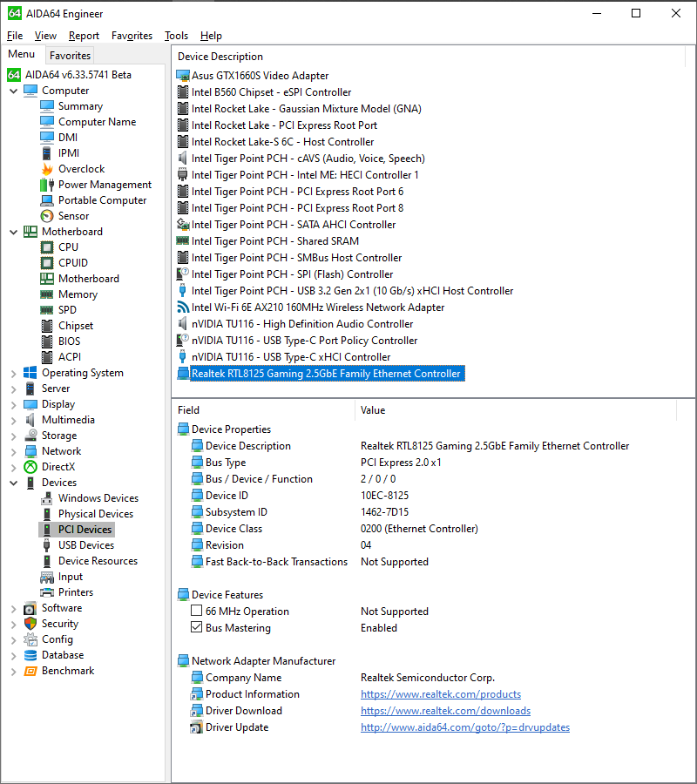The width and height of the screenshot is (697, 784).
Task: Select the Storage disk icon
Action: point(30,436)
